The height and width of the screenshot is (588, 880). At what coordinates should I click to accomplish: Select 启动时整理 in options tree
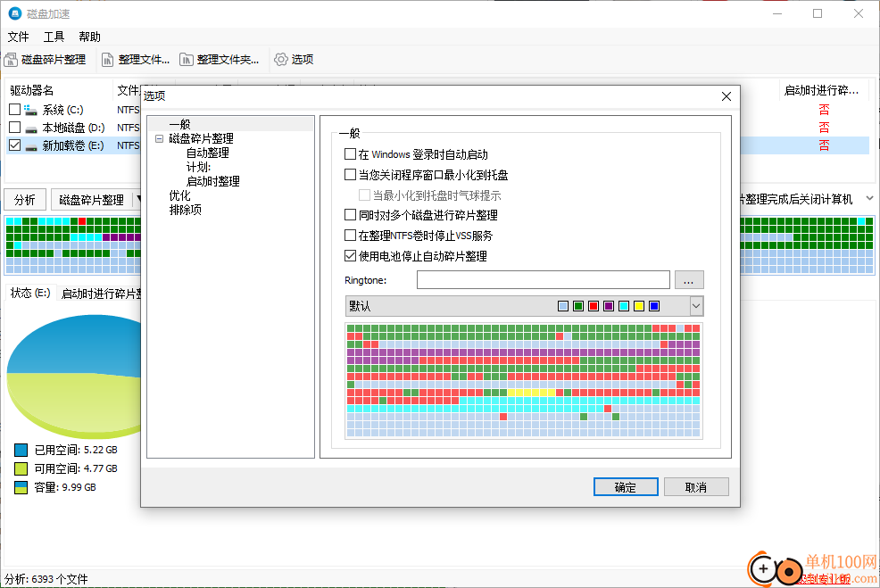tap(212, 181)
